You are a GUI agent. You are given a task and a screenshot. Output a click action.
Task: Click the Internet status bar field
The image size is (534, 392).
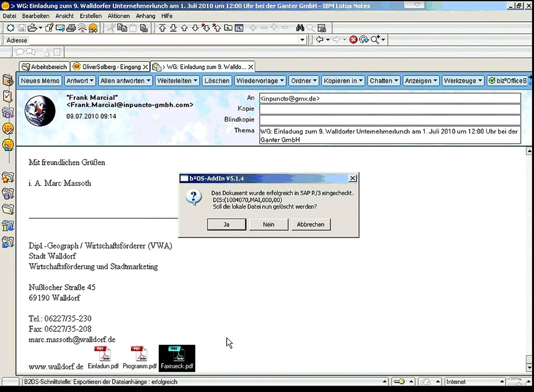(474, 381)
